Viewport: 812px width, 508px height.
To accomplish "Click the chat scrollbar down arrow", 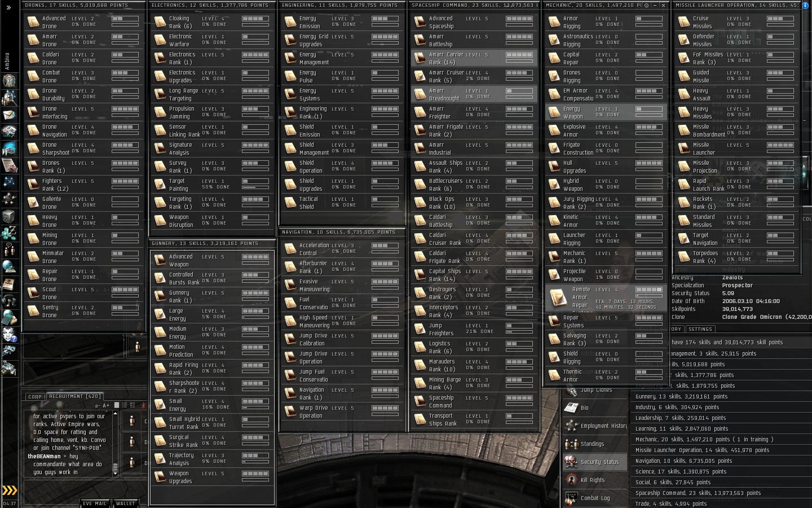I will (116, 474).
